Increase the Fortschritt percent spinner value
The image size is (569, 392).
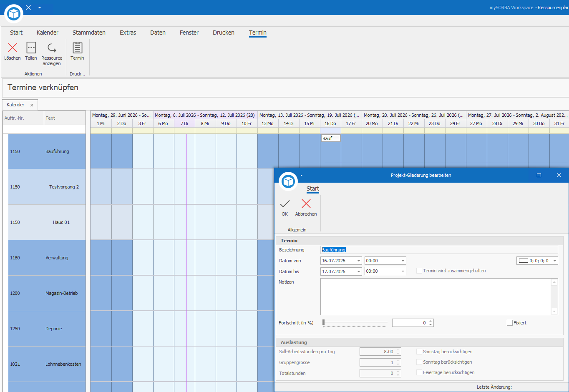point(431,321)
